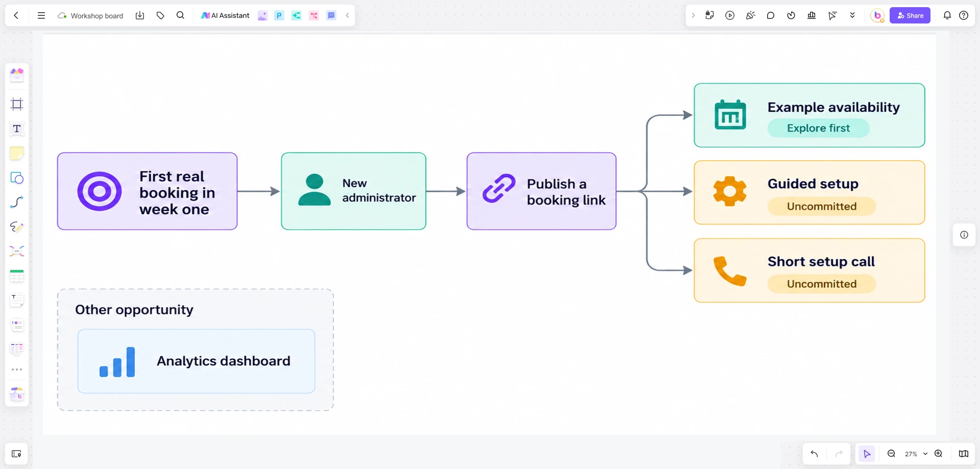Click the zoom in plus magnifier

(939, 454)
